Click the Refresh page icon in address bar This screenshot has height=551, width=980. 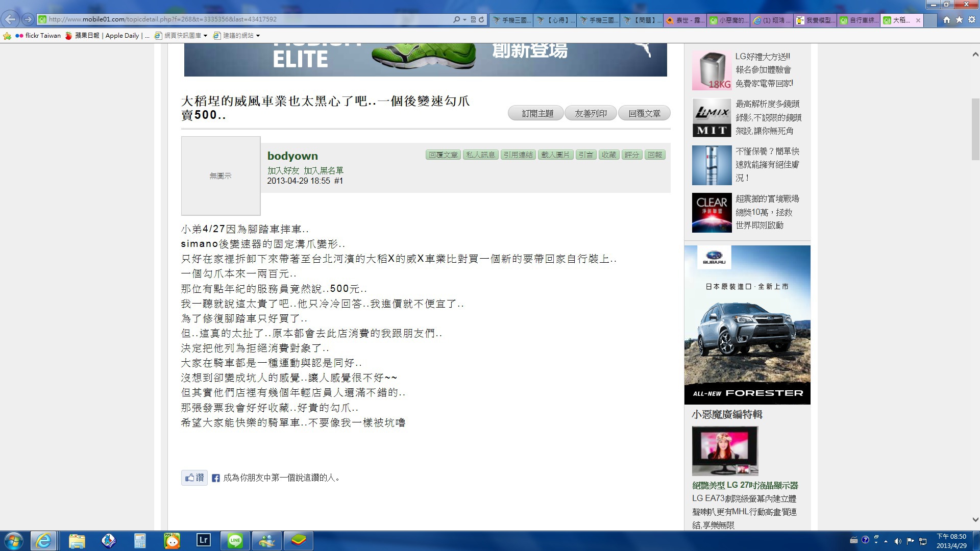[481, 19]
